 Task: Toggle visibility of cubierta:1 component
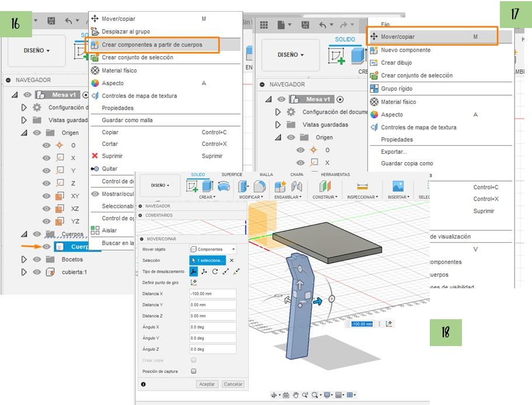coord(37,272)
